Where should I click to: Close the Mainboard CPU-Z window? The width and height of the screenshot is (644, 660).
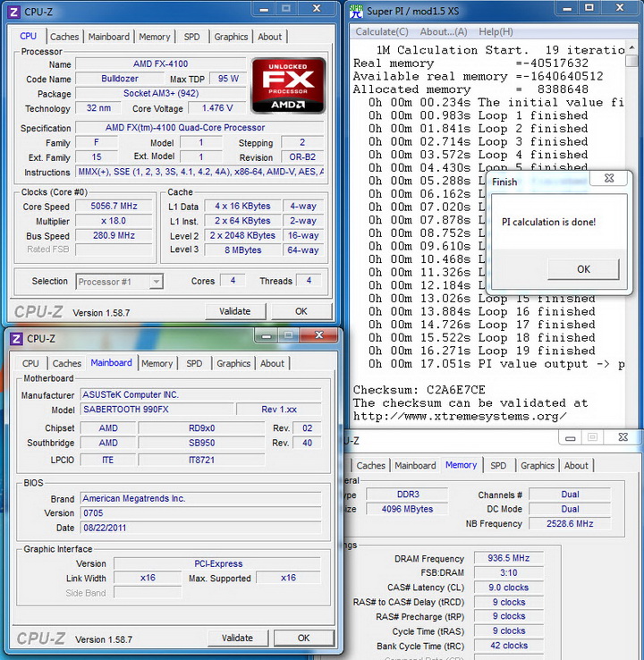319,335
